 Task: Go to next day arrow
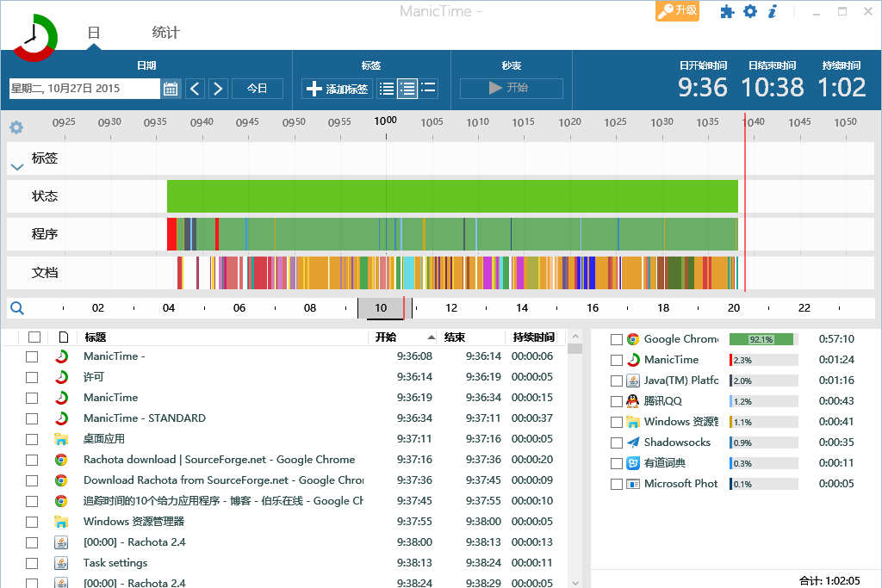218,89
